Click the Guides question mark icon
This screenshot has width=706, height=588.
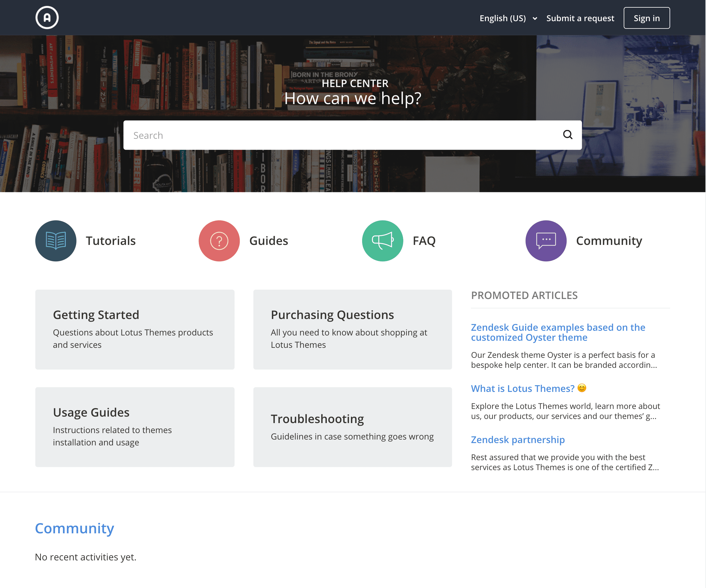(219, 240)
